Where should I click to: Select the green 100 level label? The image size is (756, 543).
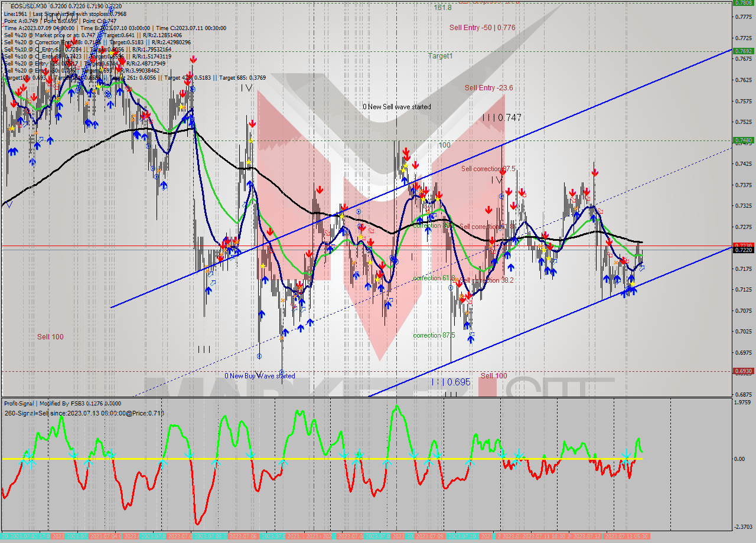click(444, 145)
